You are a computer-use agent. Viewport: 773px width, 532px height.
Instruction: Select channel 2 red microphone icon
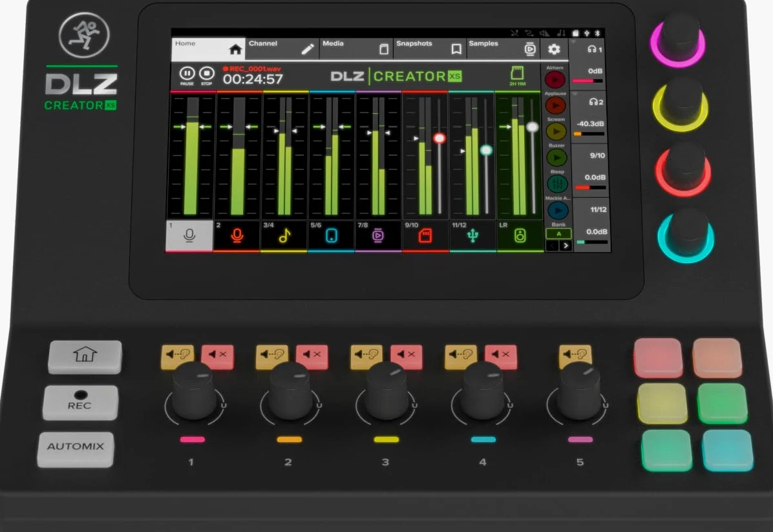(x=237, y=236)
